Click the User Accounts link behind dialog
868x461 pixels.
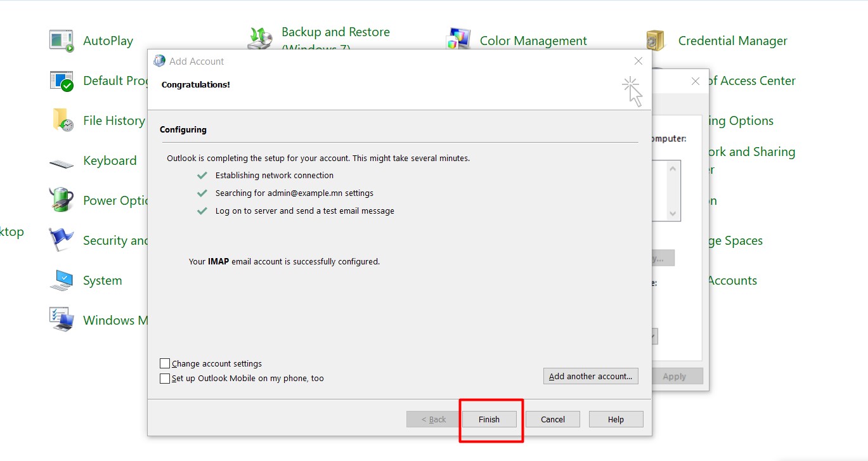(733, 280)
